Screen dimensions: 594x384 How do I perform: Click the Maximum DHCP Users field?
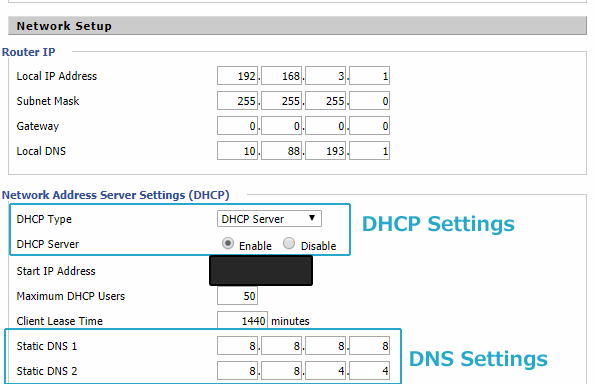click(x=238, y=296)
